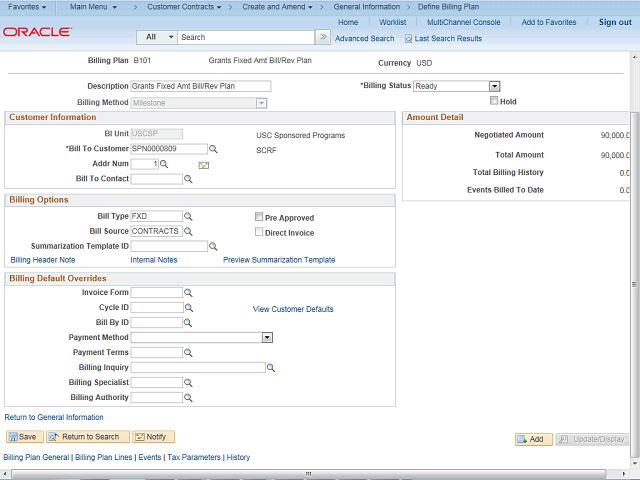Open the Billing Status dropdown
This screenshot has width=640, height=480.
pos(494,87)
